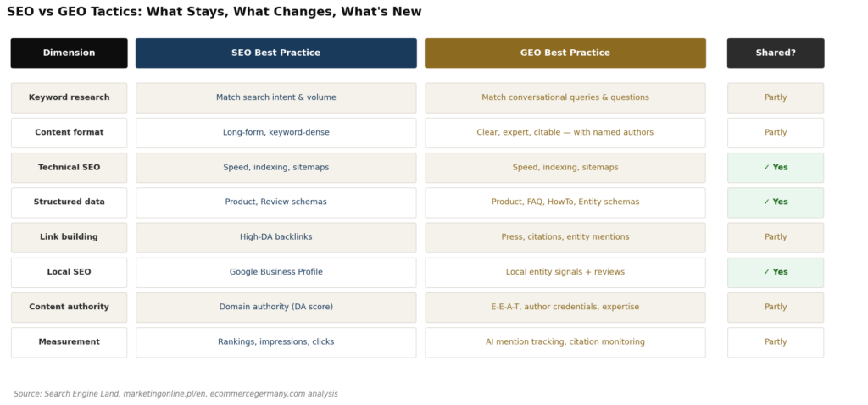Image resolution: width=868 pixels, height=405 pixels.
Task: Click the Technical SEO row label
Action: tap(69, 168)
